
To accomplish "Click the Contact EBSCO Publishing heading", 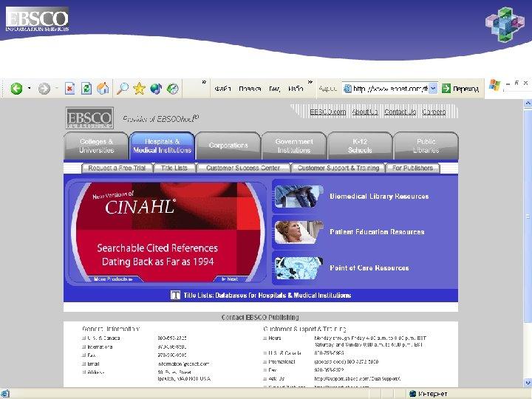I will pyautogui.click(x=260, y=317).
